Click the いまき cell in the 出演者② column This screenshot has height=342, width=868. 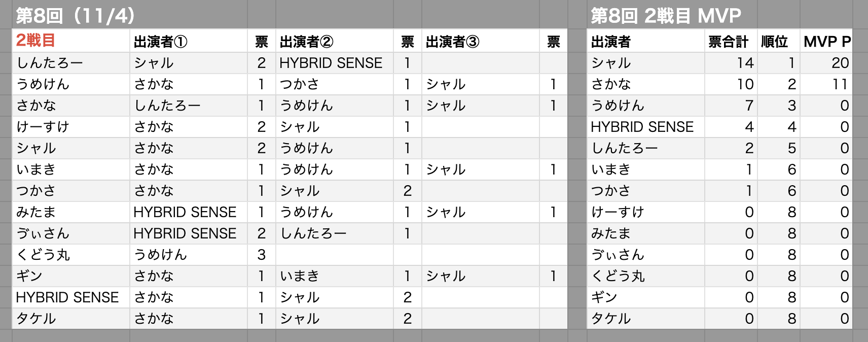coord(299,276)
